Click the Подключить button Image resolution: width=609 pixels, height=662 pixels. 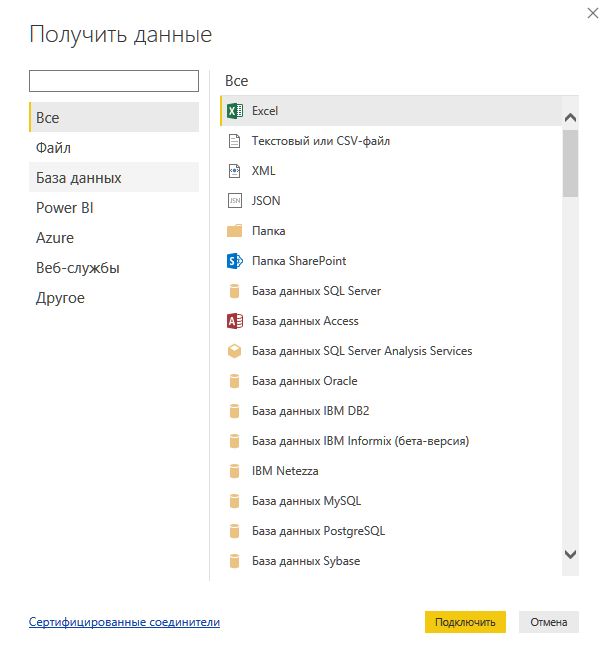pyautogui.click(x=465, y=622)
